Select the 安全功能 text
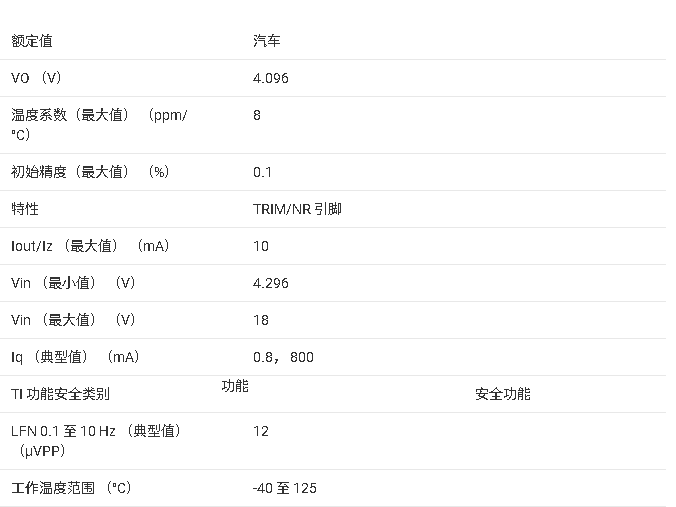 click(503, 394)
